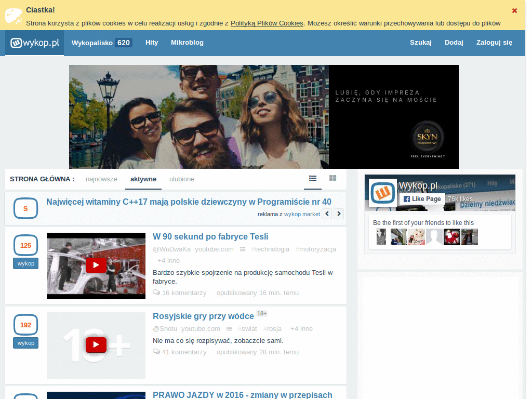This screenshot has width=532, height=399.
Task: Open Wykop.pl Facebook page title
Action: point(418,185)
